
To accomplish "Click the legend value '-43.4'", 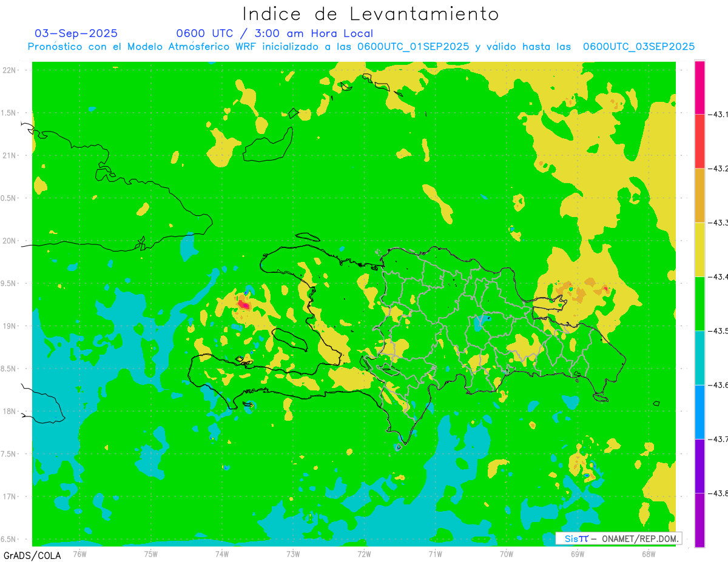I will tap(720, 276).
